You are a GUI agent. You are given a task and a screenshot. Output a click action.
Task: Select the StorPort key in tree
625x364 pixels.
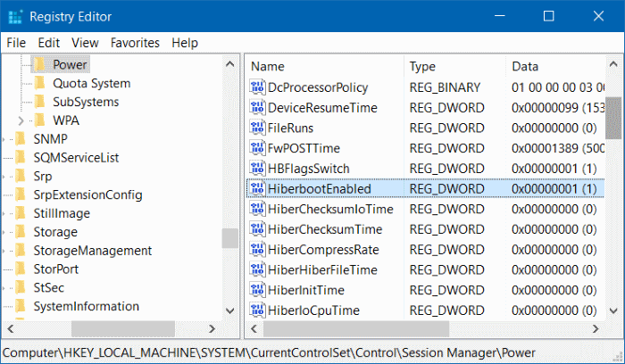click(55, 269)
